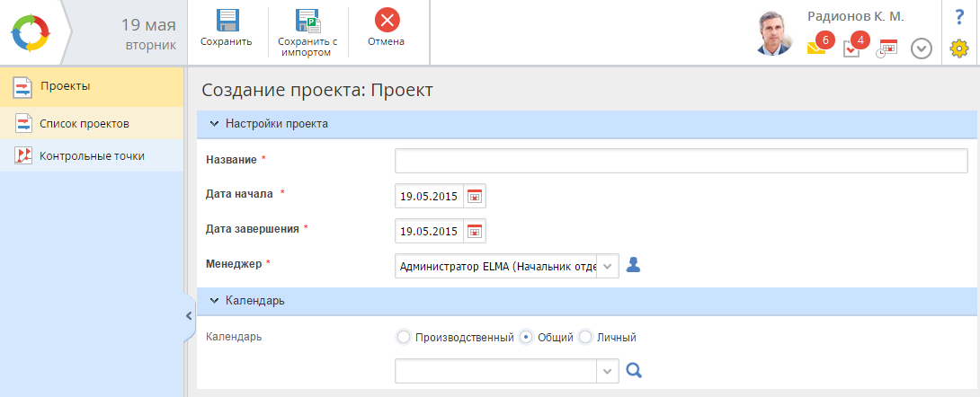Click the calendar search magnifier icon

click(x=634, y=370)
